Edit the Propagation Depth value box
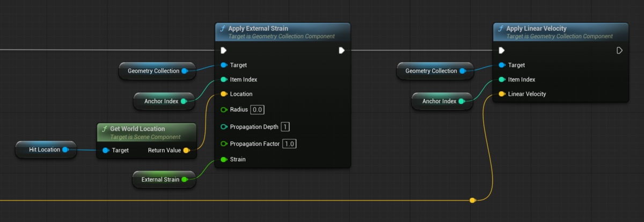This screenshot has height=222, width=644. 285,127
